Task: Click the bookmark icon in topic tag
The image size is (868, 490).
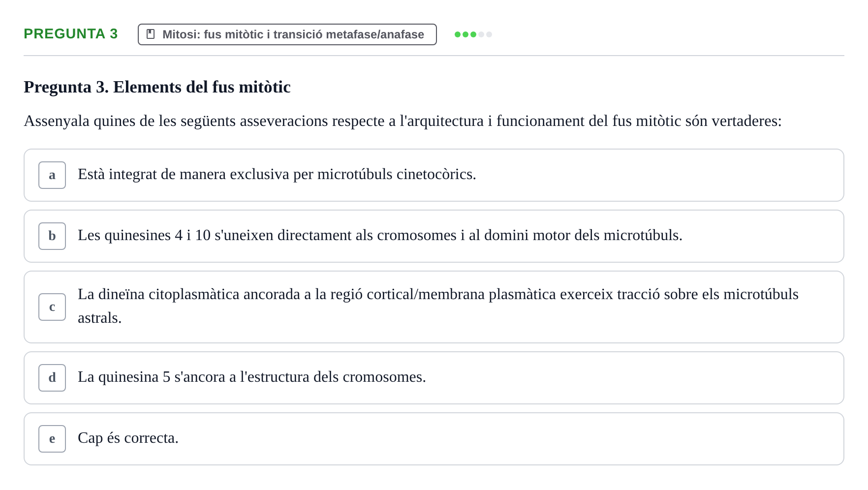Action: pos(151,34)
